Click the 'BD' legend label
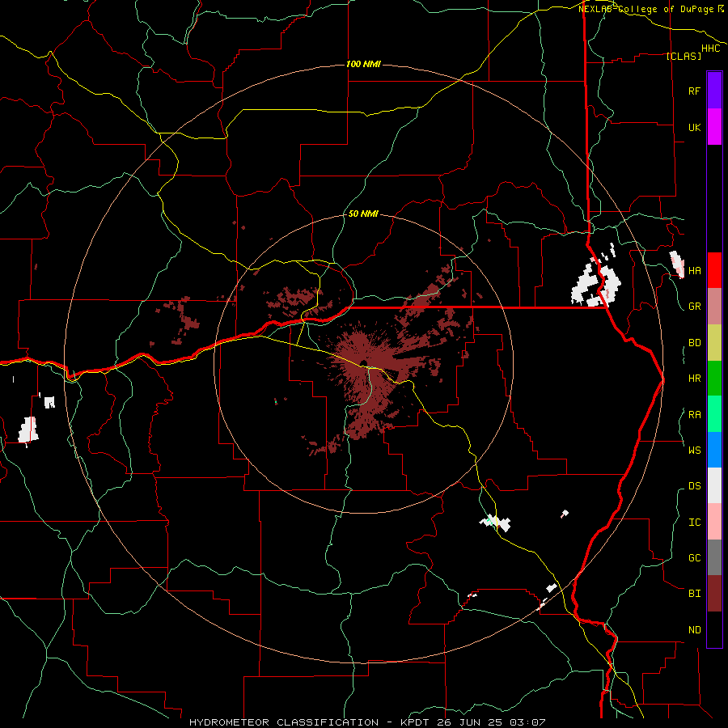The image size is (728, 728). 694,343
